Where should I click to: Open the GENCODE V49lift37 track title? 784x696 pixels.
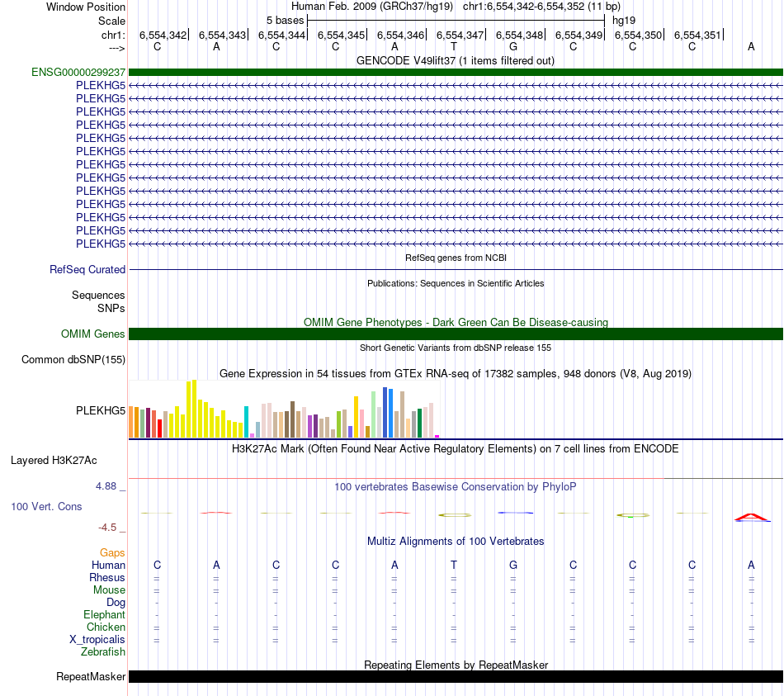[455, 60]
